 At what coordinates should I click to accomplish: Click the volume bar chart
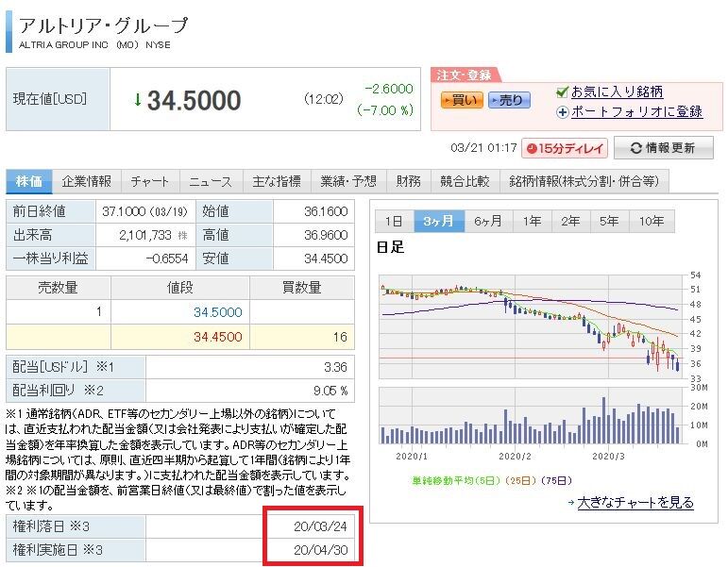(531, 416)
